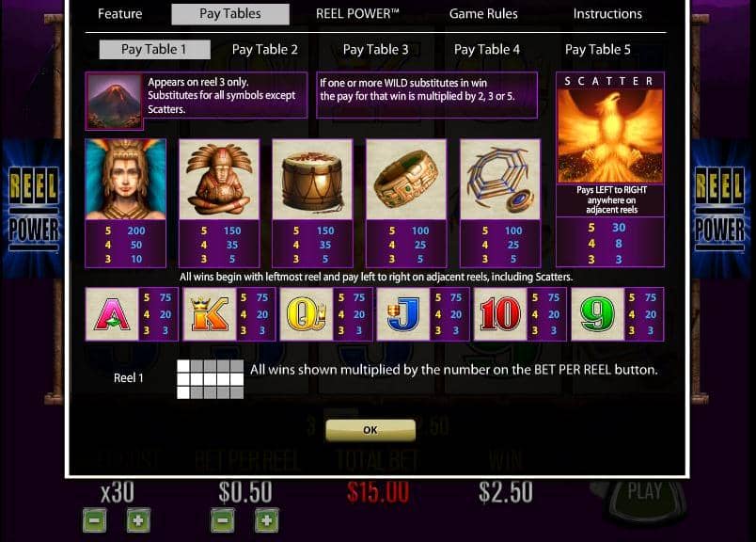This screenshot has width=756, height=542.
Task: Click the blue necklace symbol
Action: click(x=500, y=180)
